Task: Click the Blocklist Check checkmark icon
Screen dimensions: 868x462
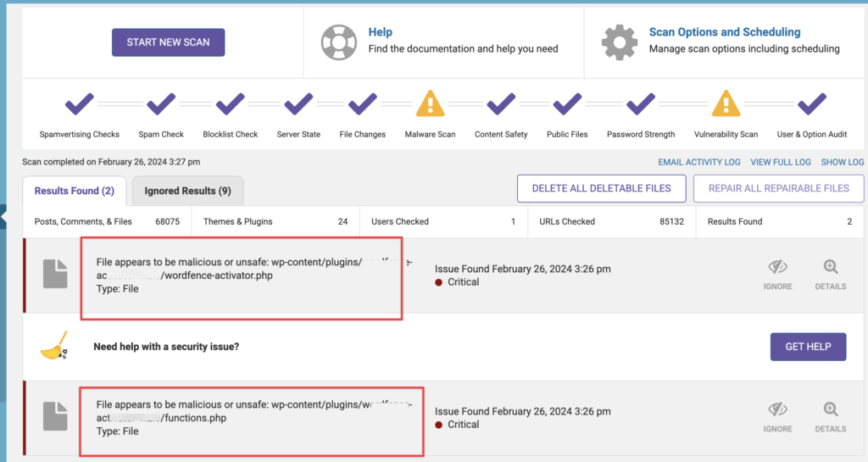Action: click(x=231, y=104)
